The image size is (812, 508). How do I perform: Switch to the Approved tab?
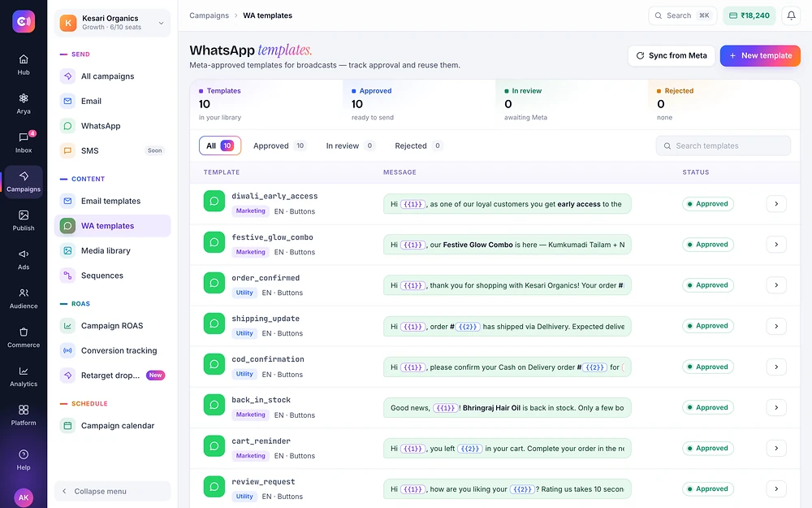point(279,145)
